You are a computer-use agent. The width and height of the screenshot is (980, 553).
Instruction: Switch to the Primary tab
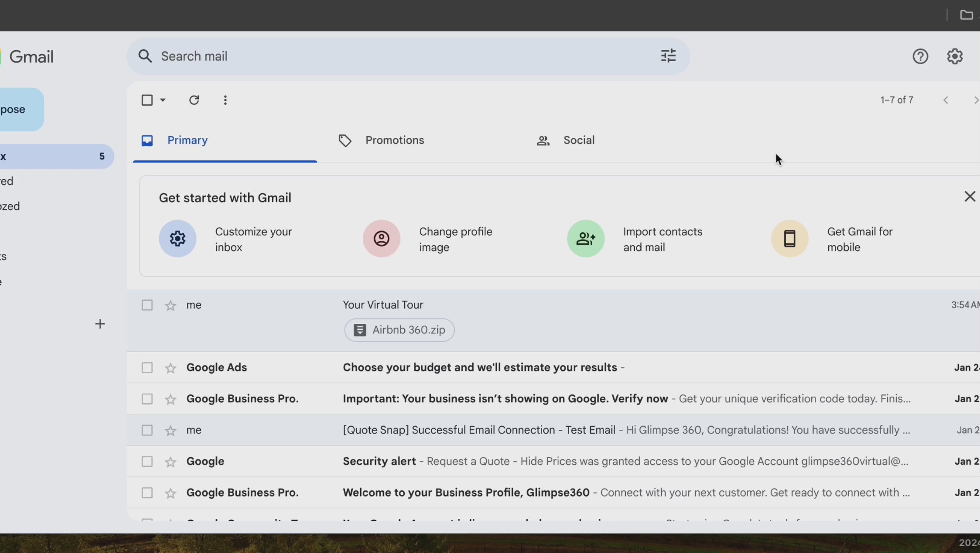[225, 141]
